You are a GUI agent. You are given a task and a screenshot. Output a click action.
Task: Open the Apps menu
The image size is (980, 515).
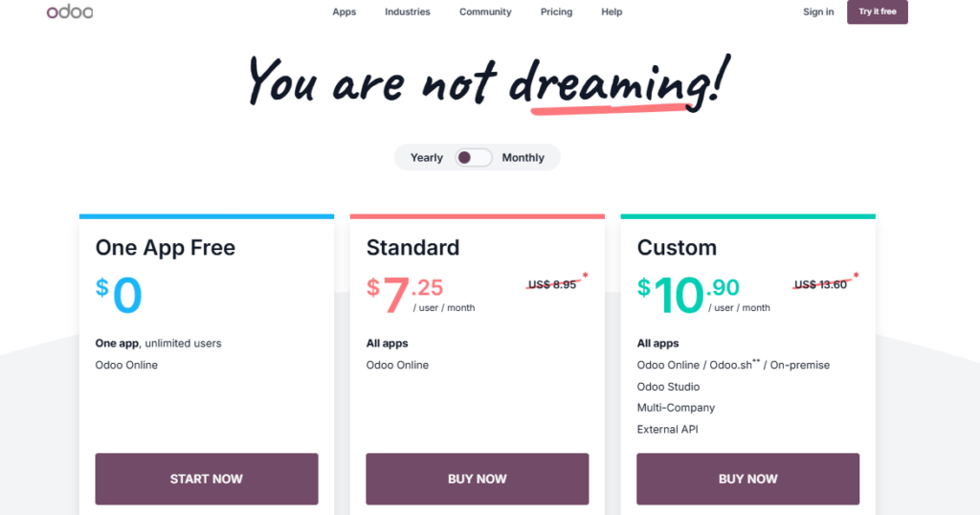(x=345, y=12)
